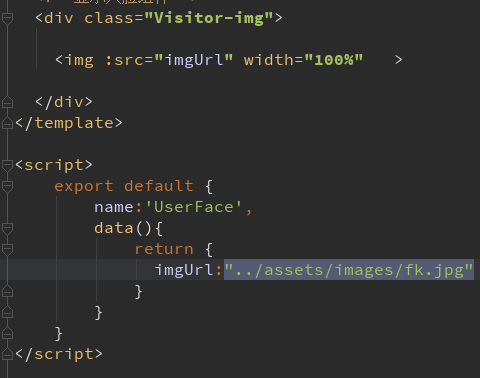
Task: Click fold end marker closing the return brace
Action: click(7, 291)
